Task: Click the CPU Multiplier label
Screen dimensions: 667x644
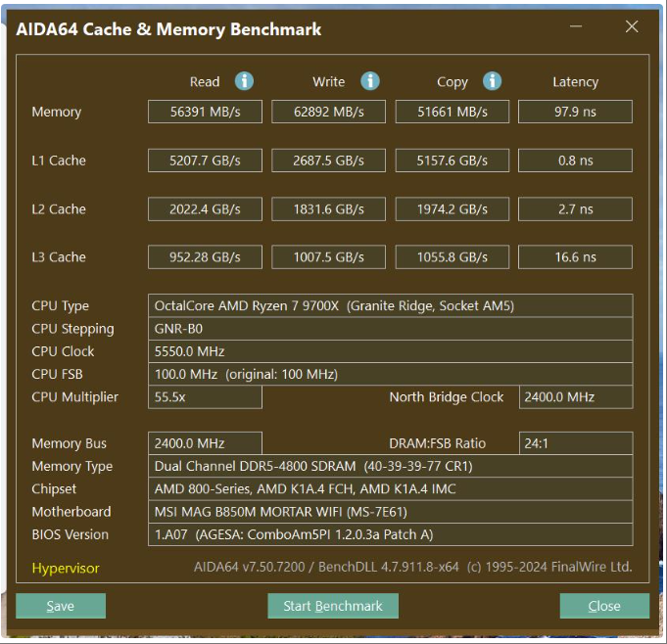Action: pyautogui.click(x=75, y=397)
